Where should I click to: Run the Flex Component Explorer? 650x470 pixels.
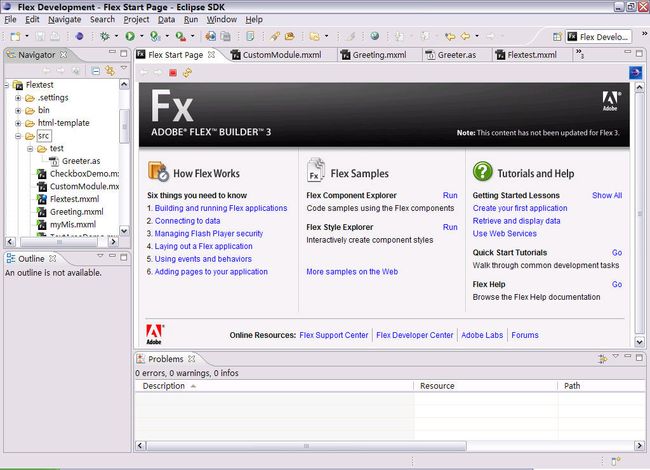[x=450, y=195]
